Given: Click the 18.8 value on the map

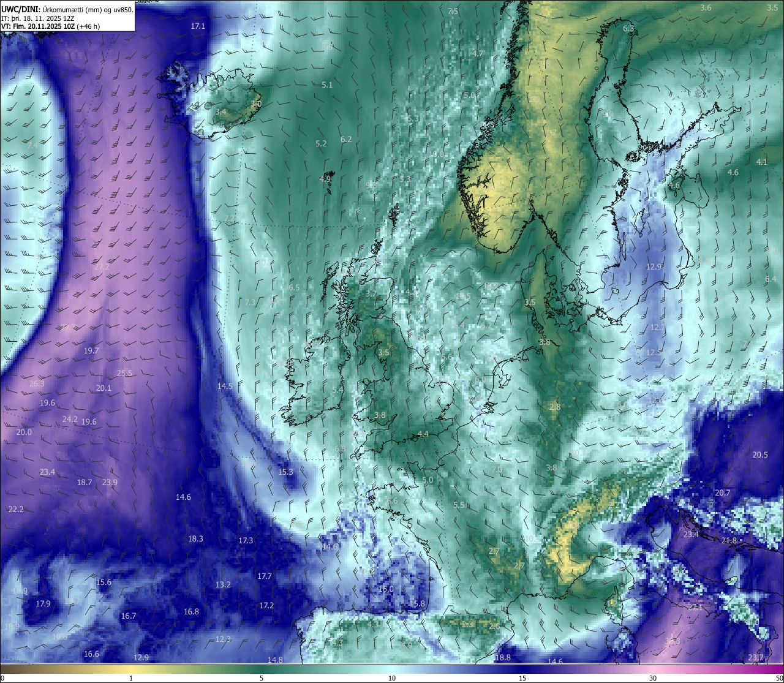Looking at the screenshot, I should pos(503,658).
